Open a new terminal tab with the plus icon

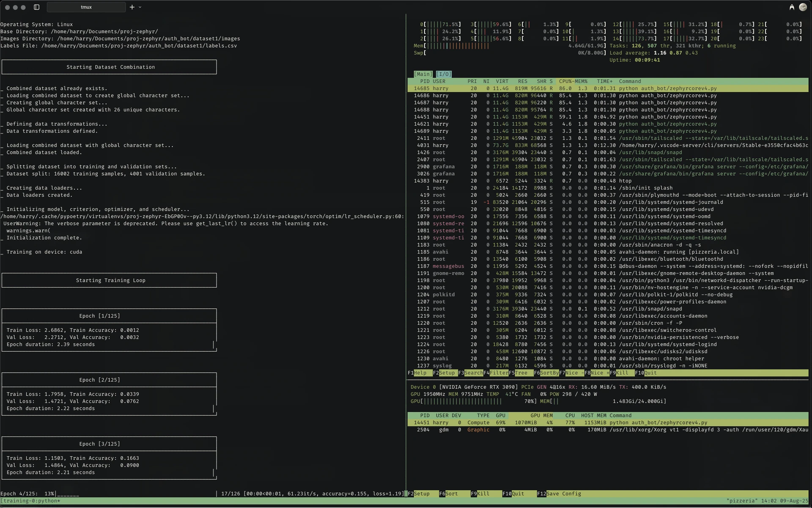[x=132, y=7]
